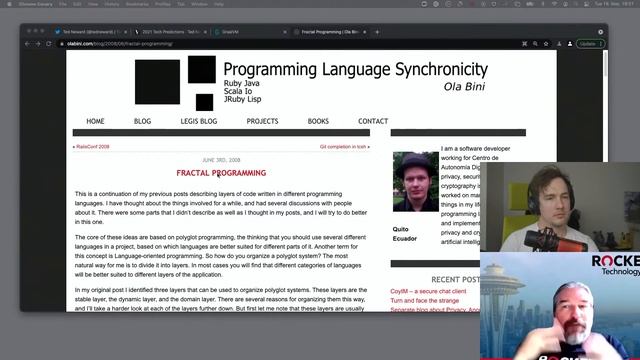Open the browser profile avatar icon
640x360 pixels.
[x=570, y=44]
